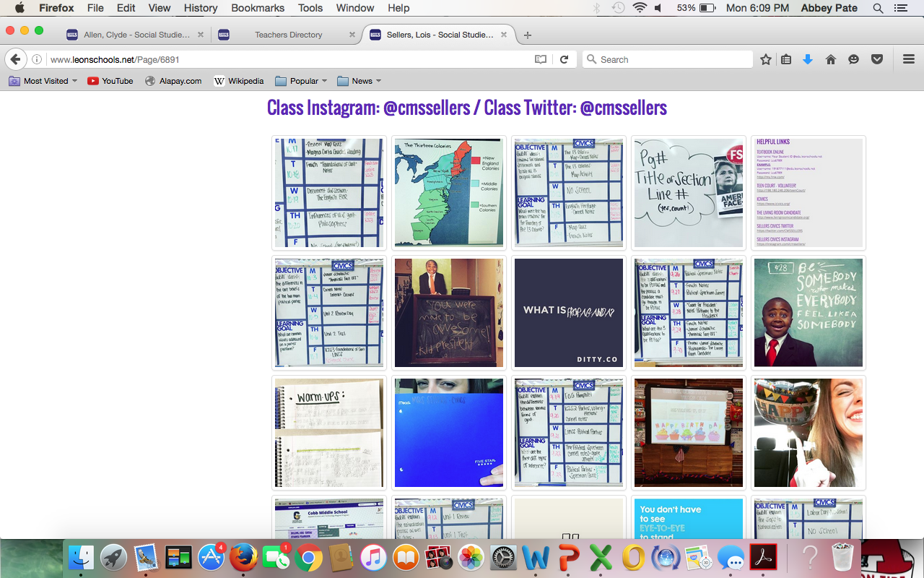924x578 pixels.
Task: Open the Firefox hamburger menu
Action: [x=909, y=60]
